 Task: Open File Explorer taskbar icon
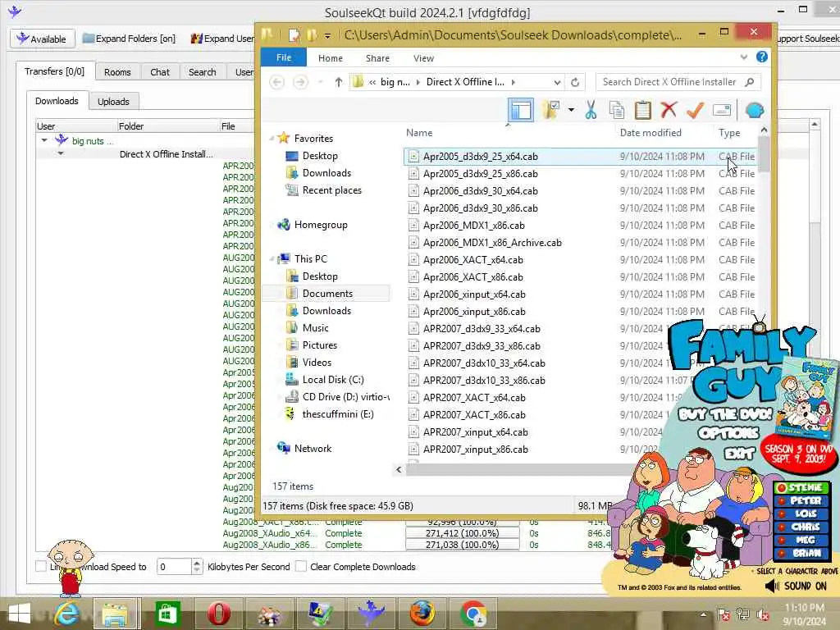click(x=116, y=614)
